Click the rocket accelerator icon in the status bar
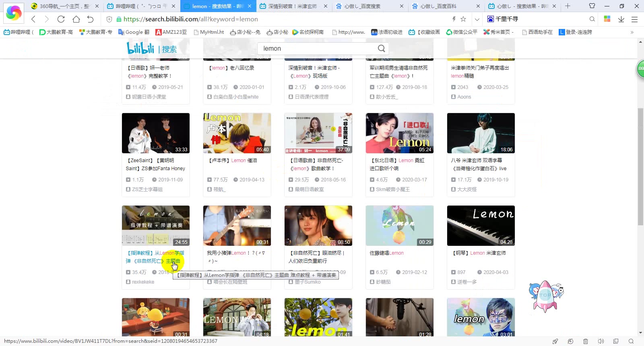 555,341
